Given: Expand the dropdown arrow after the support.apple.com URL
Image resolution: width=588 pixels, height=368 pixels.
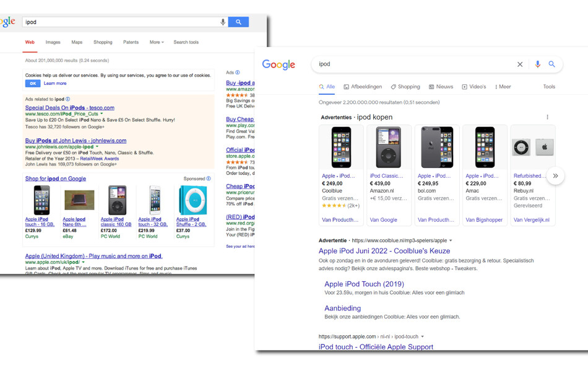Looking at the screenshot, I should (422, 337).
